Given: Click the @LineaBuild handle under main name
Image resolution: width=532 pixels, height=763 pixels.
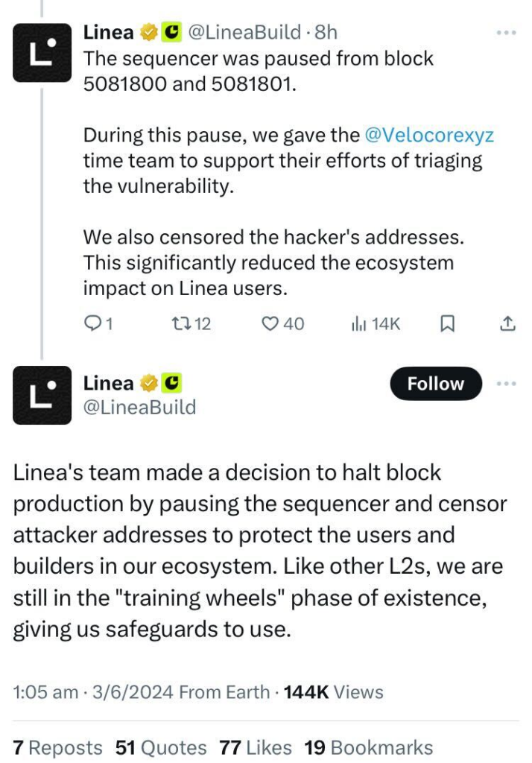Looking at the screenshot, I should coord(139,408).
